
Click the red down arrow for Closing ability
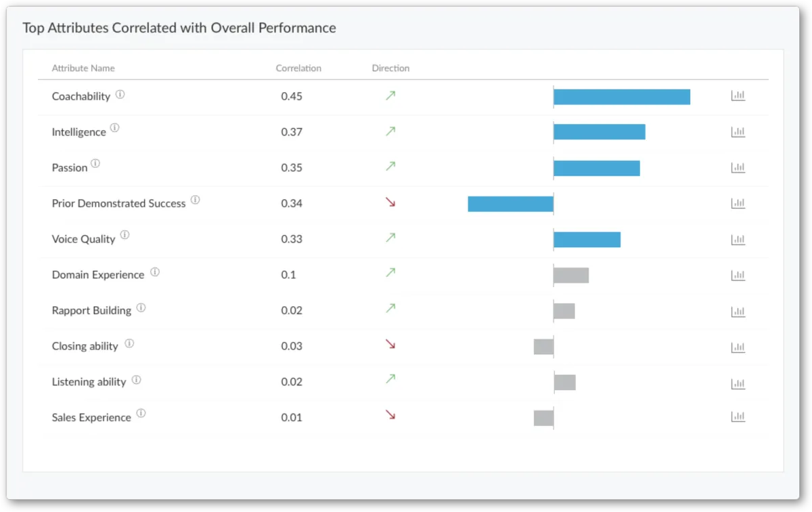point(390,344)
